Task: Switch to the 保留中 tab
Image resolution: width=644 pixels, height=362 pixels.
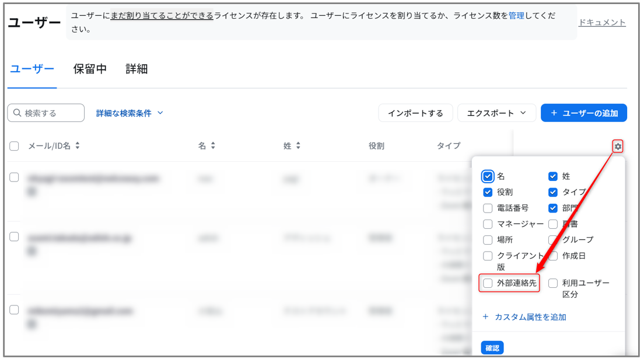Action: tap(90, 69)
